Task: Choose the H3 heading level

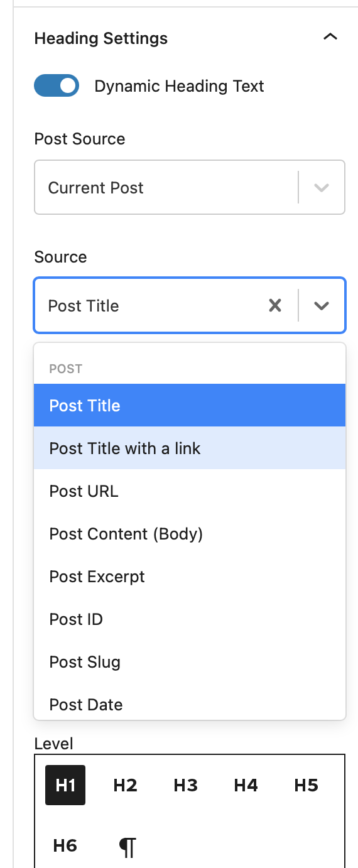Action: 186,785
